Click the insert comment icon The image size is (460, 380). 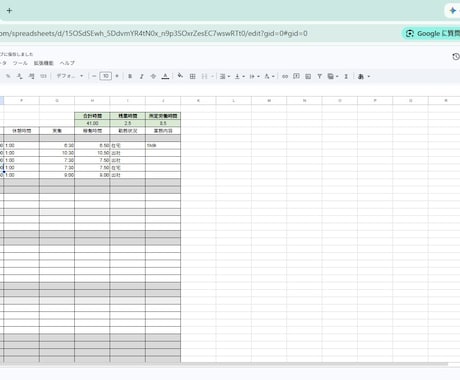(296, 76)
